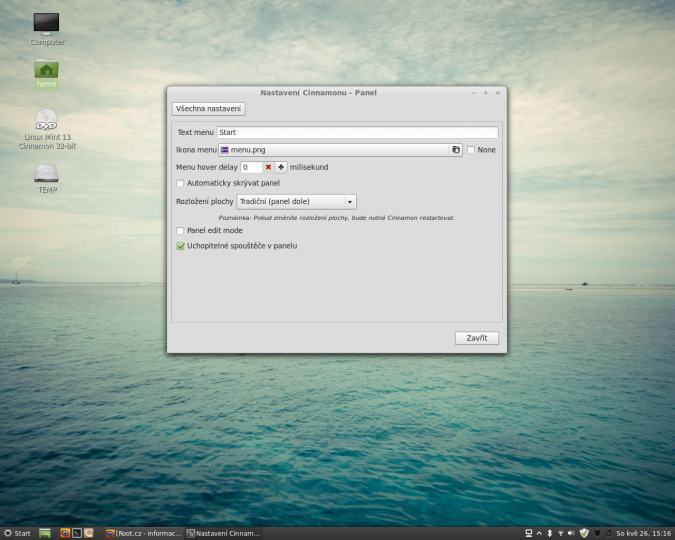Image resolution: width=675 pixels, height=540 pixels.
Task: Click the green show desktop panel icon
Action: [45, 534]
